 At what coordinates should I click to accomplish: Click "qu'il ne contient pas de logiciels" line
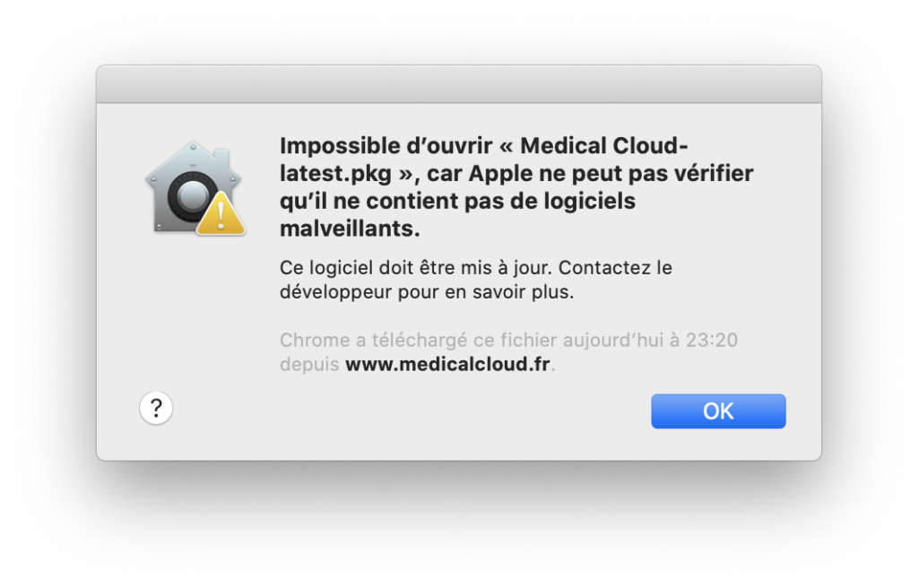458,201
